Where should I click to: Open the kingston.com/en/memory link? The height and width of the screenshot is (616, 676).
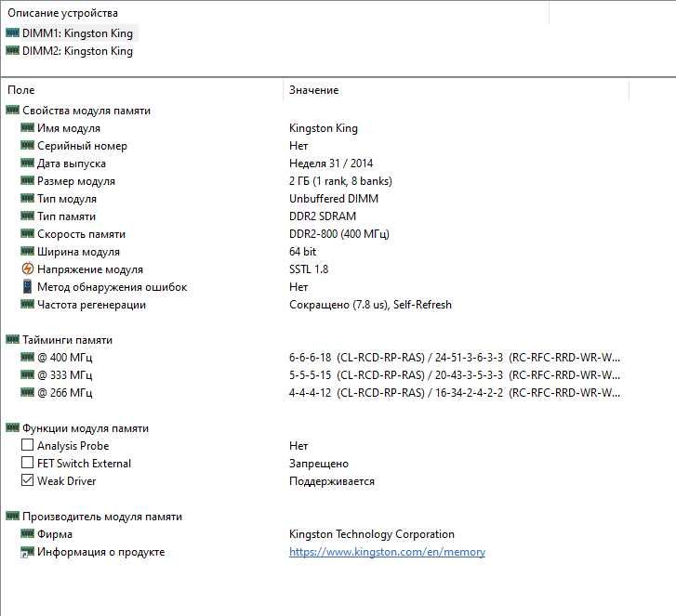pyautogui.click(x=387, y=552)
